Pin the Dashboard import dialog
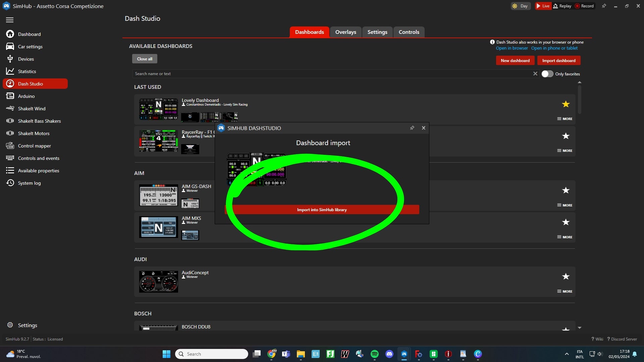Screen dimensions: 644x362 click(412, 128)
